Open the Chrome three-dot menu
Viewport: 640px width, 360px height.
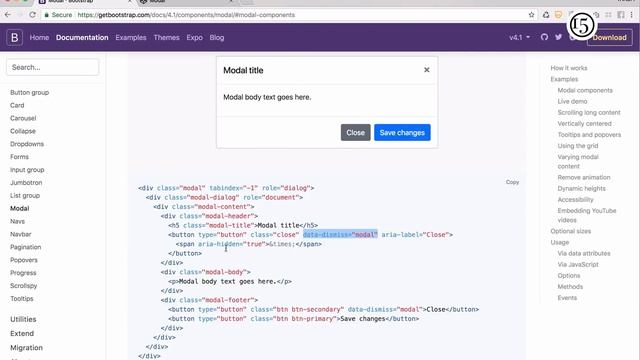click(x=632, y=15)
